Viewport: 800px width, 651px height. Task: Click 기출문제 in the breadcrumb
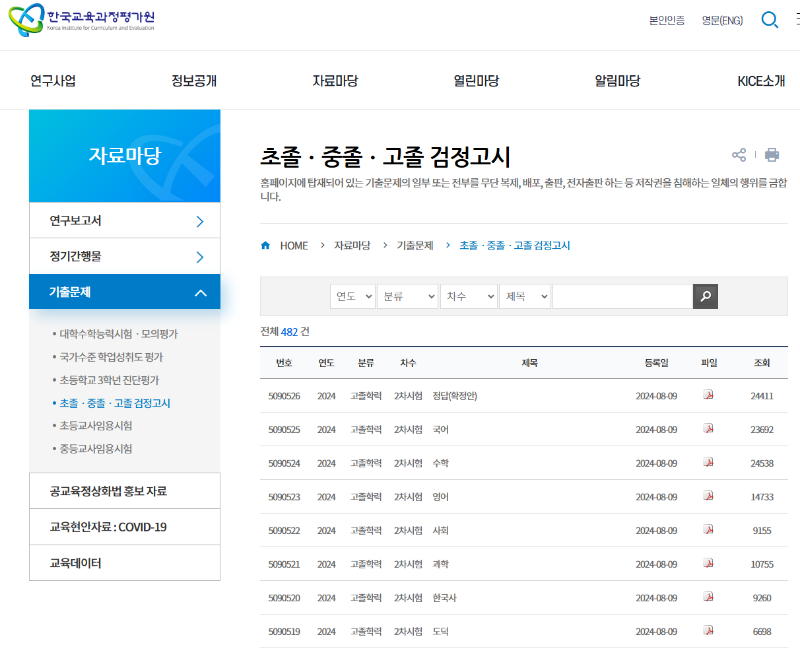coord(415,246)
